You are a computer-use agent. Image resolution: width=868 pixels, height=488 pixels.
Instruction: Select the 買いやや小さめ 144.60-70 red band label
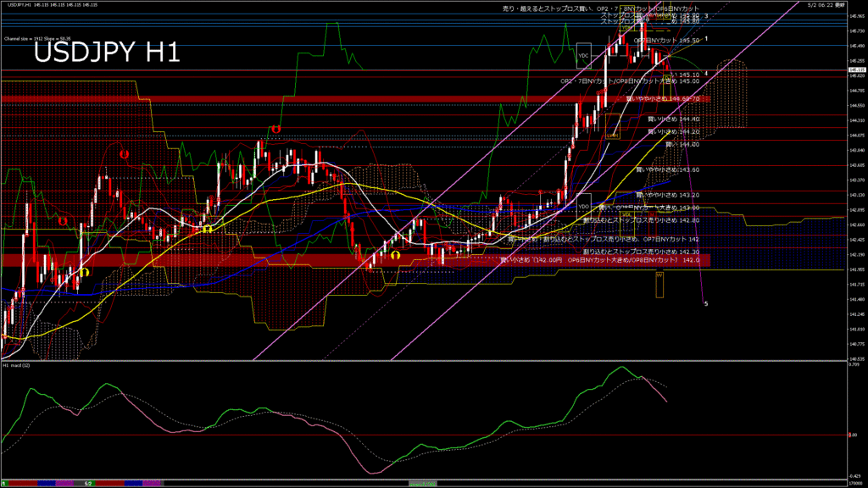click(661, 99)
